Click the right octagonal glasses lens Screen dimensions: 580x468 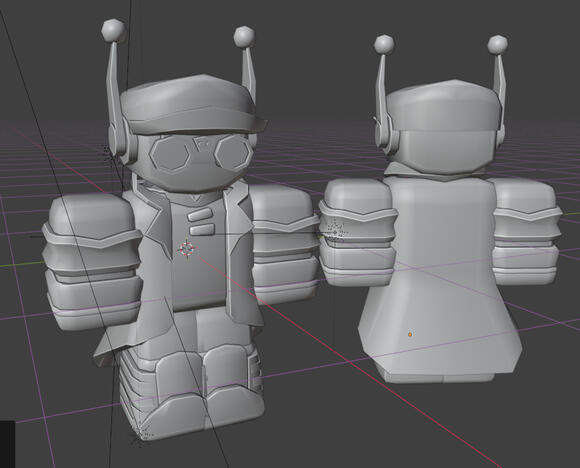(x=232, y=154)
